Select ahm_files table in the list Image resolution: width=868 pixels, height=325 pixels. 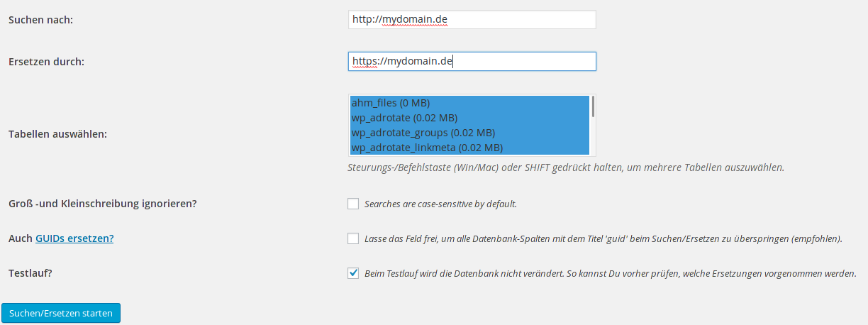pos(470,103)
